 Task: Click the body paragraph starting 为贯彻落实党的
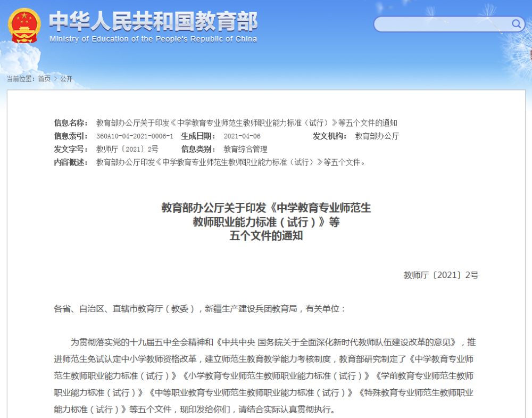pyautogui.click(x=264, y=375)
